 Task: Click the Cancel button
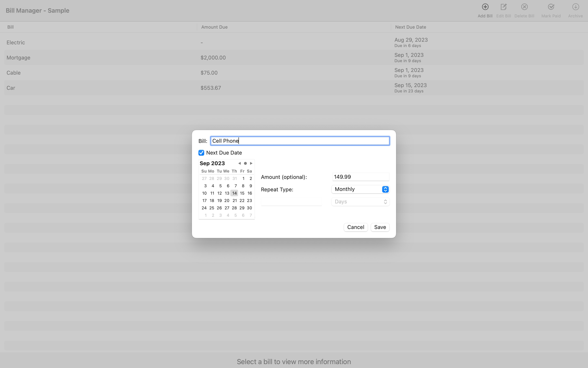356,227
